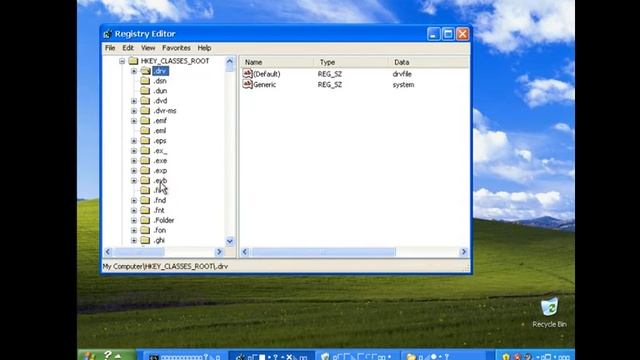640x360 pixels.
Task: Click the tree pane scroll left arrow
Action: click(x=108, y=252)
